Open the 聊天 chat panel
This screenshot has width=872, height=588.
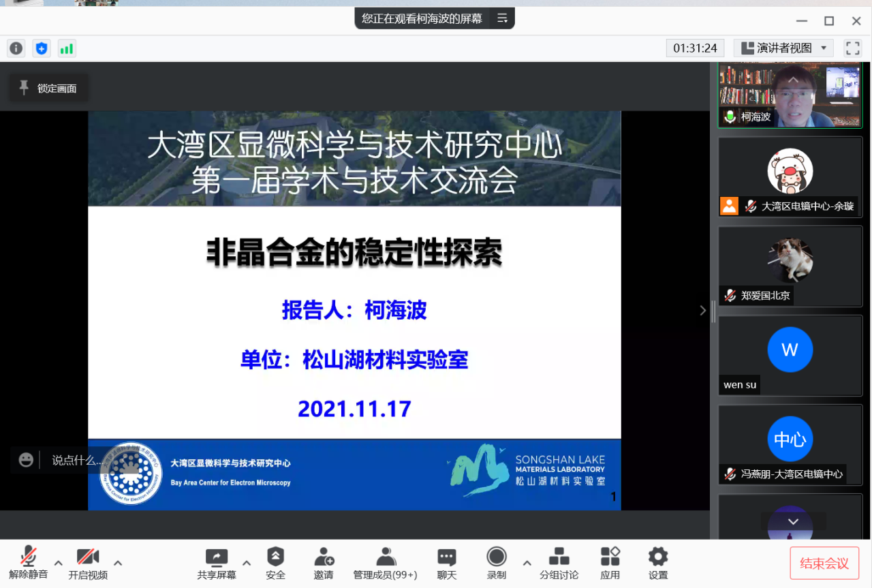(x=446, y=563)
